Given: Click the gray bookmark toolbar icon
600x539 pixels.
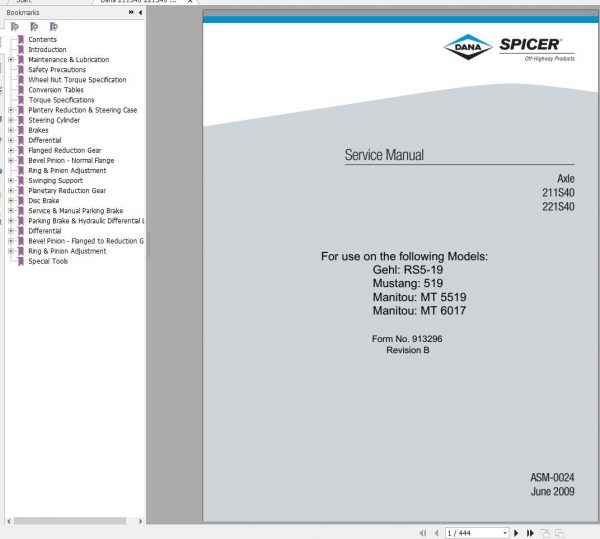Looking at the screenshot, I should click(x=15, y=27).
